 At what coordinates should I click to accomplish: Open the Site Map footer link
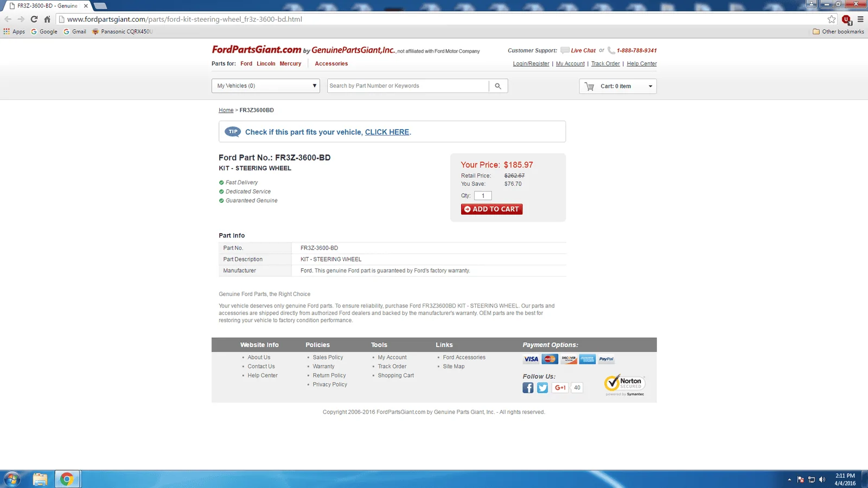coord(454,367)
